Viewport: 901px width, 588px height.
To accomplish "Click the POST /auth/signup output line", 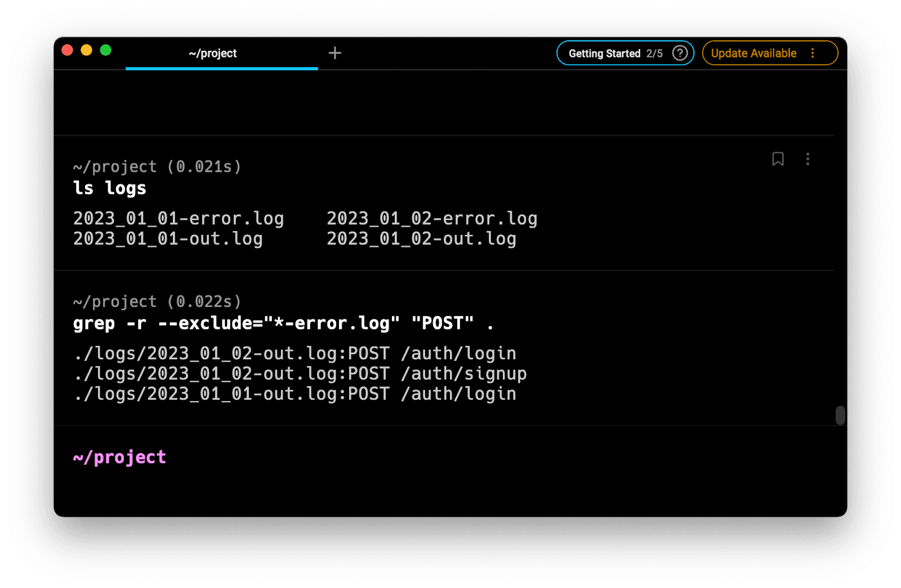I will [300, 373].
